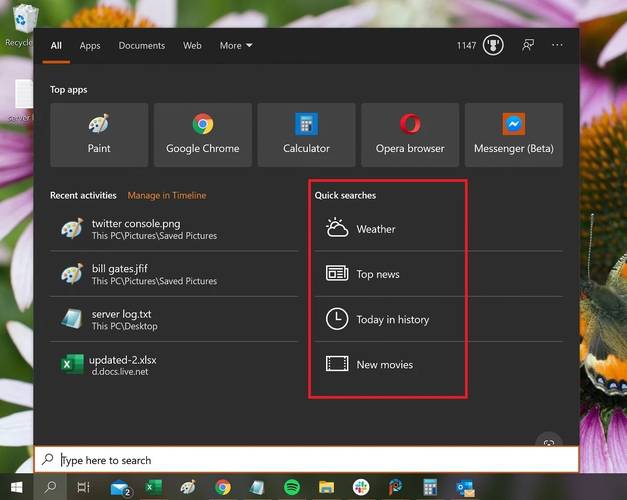Open File Explorer from the taskbar
This screenshot has width=627, height=500.
(x=326, y=487)
